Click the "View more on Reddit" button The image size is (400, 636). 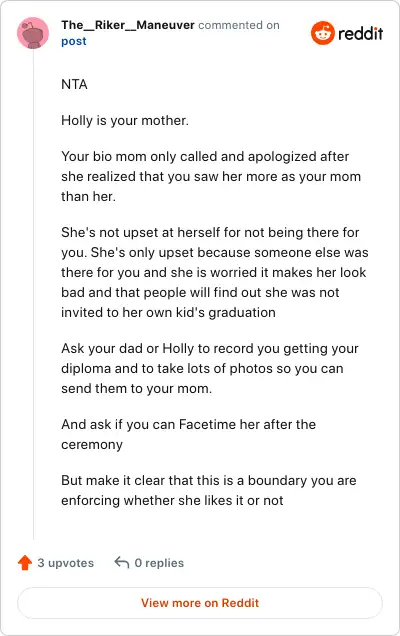[x=200, y=603]
